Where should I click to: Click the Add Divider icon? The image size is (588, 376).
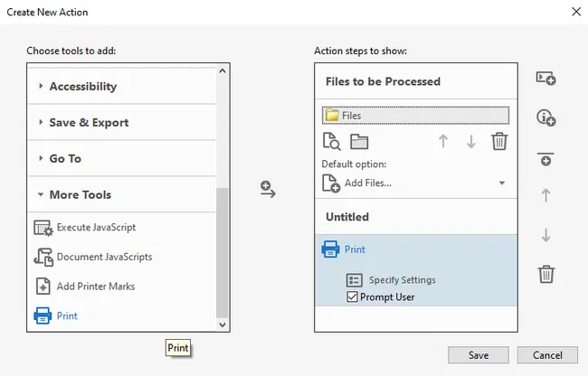545,159
